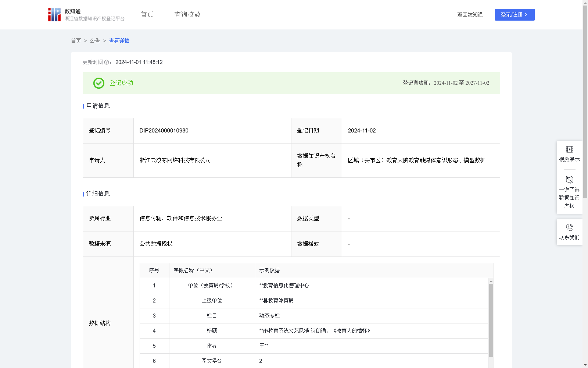This screenshot has width=588, height=368.
Task: Select registration number DIP2024000010980
Action: [164, 131]
